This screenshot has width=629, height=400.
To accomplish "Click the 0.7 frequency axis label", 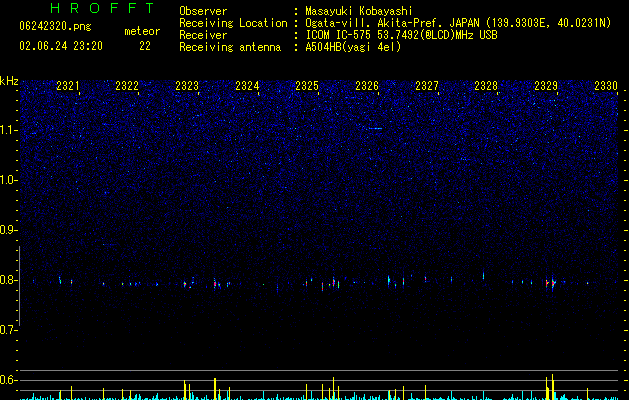I will pyautogui.click(x=8, y=330).
